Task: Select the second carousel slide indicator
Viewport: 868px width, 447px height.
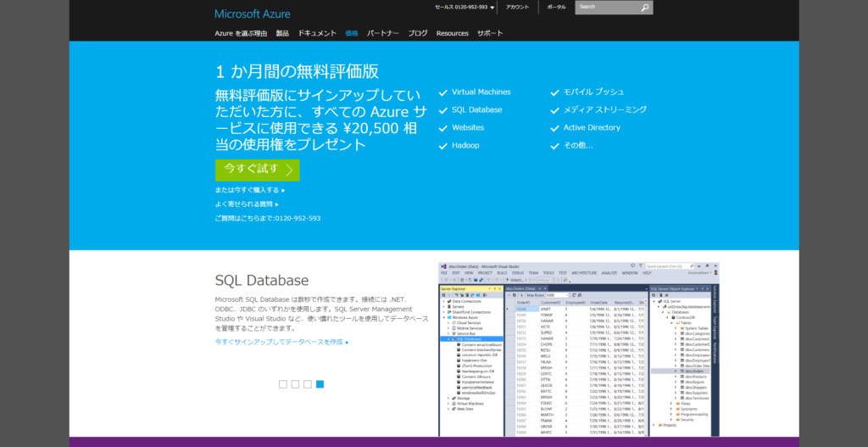Action: tap(295, 384)
